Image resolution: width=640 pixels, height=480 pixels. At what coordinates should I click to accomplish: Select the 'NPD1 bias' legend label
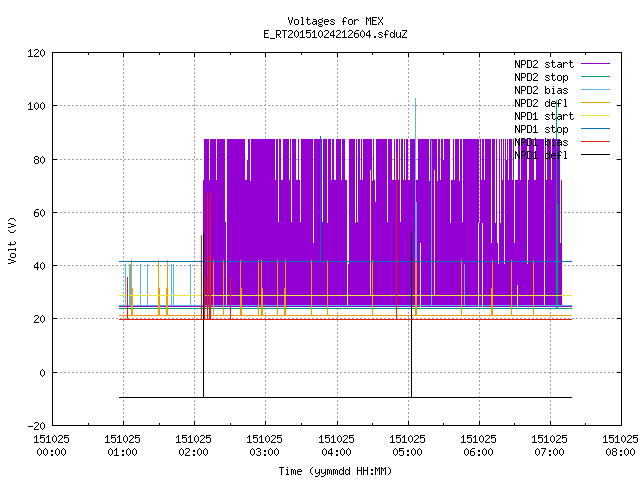541,142
